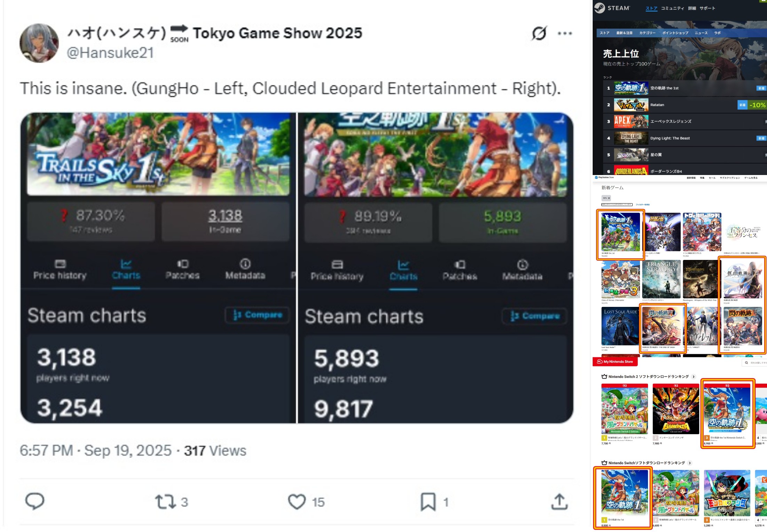Expand the Nintendo Switch 2 download ranking chevron
This screenshot has height=532, width=767.
point(694,376)
